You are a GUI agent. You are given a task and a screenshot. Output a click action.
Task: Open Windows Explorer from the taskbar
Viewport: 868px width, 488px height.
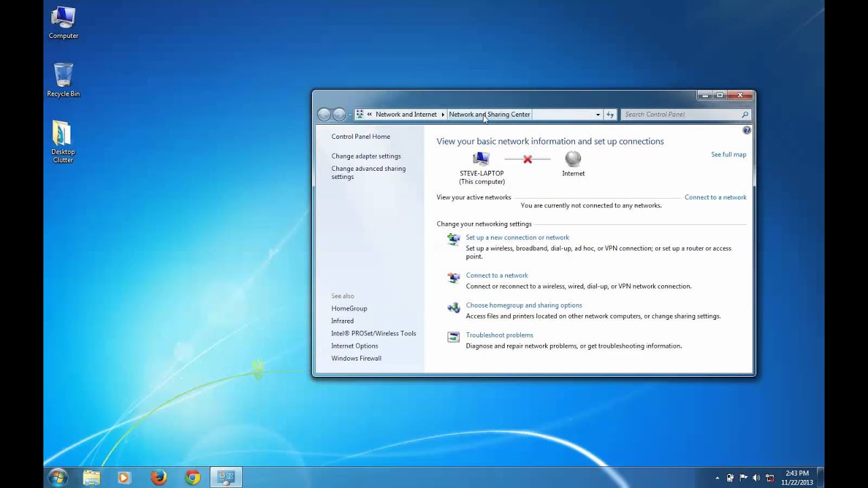pos(92,478)
